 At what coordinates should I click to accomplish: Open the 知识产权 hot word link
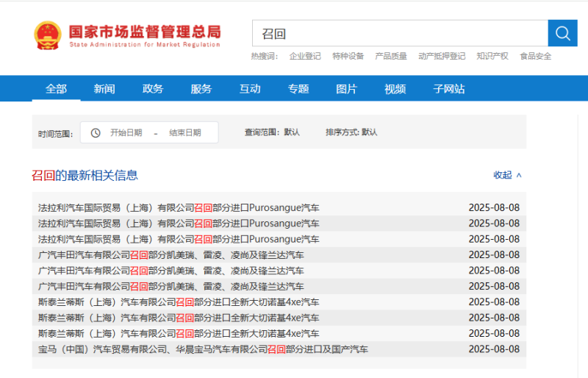pyautogui.click(x=492, y=56)
